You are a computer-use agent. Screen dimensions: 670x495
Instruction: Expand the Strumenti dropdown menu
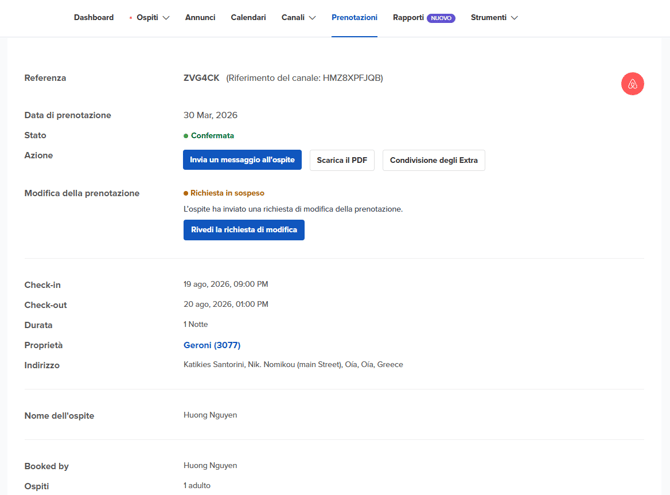click(494, 18)
